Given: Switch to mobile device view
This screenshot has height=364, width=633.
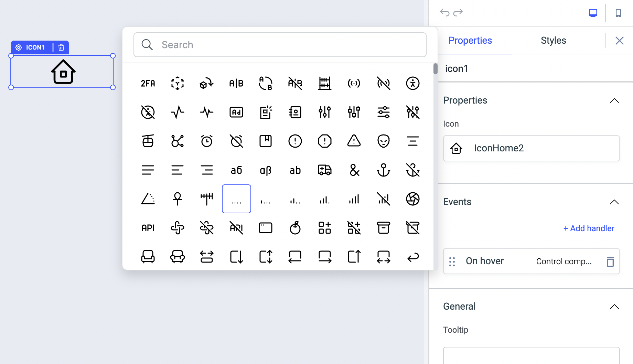Looking at the screenshot, I should coord(618,13).
